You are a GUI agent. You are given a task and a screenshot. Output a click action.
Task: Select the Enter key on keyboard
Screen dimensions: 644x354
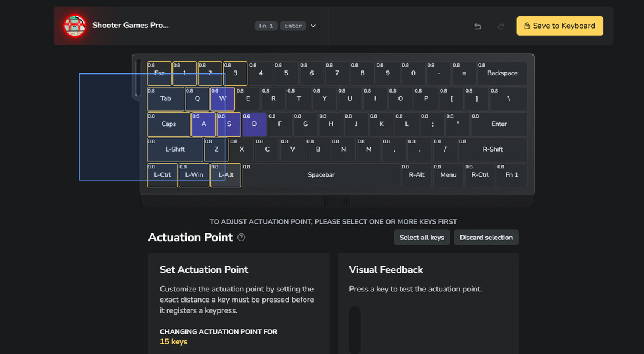pos(499,124)
